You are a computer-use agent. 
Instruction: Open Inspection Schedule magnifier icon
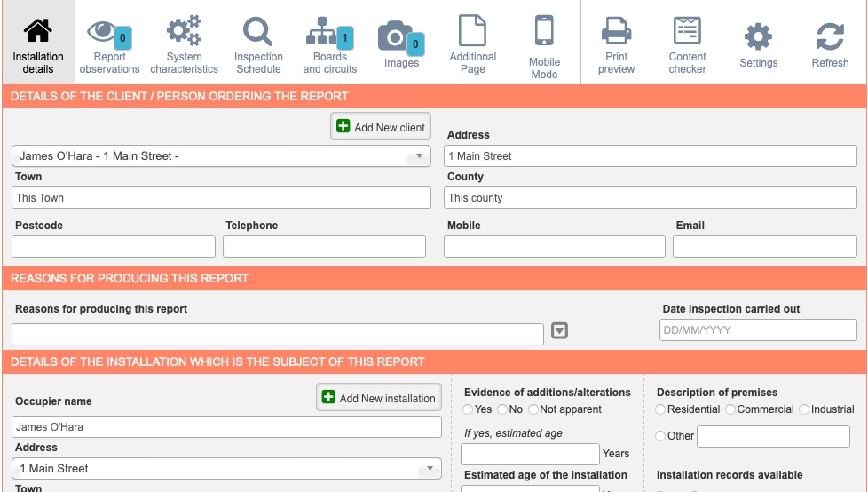tap(258, 31)
